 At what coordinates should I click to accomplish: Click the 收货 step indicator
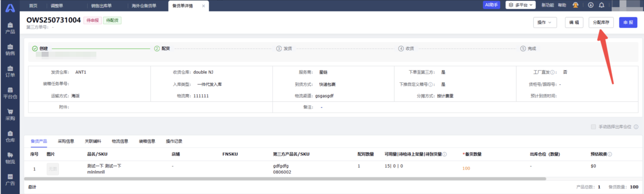406,49
